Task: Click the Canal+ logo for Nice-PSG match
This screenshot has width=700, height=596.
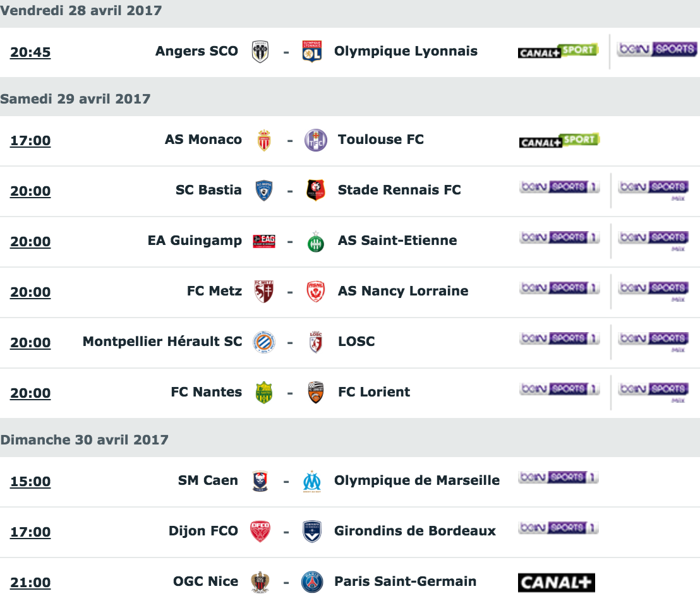Action: coord(556,583)
